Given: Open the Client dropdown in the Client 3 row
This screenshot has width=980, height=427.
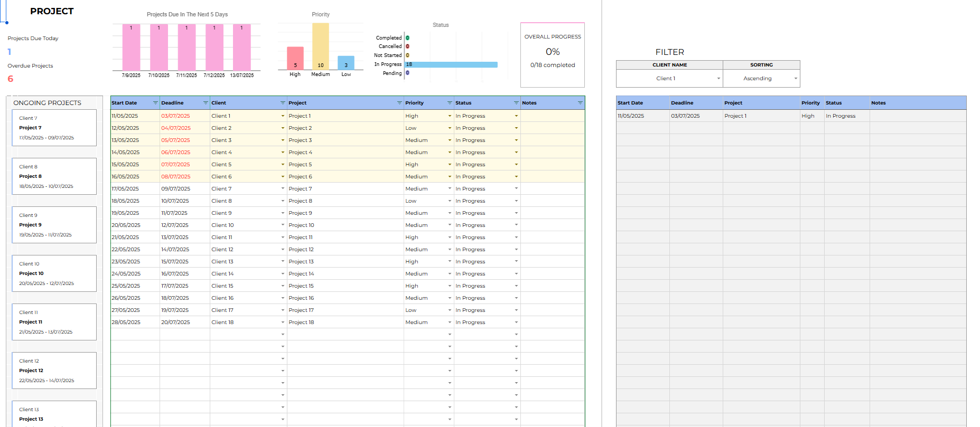Looking at the screenshot, I should 283,140.
